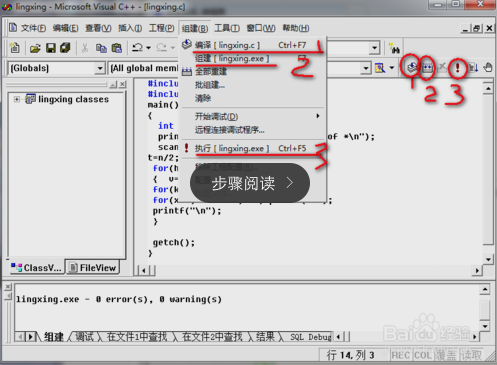Click the output tabs scroll right arrow

pyautogui.click(x=31, y=337)
